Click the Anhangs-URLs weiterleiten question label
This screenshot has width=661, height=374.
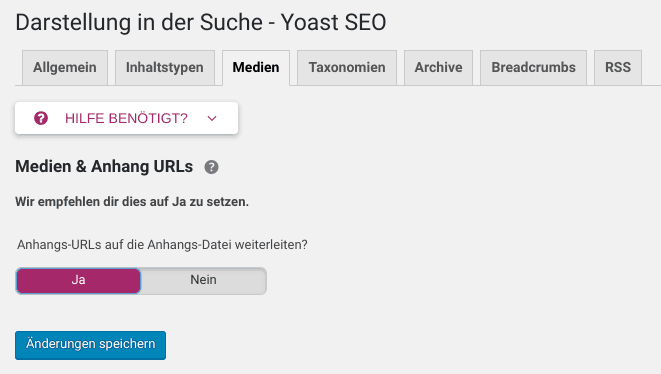[x=162, y=245]
